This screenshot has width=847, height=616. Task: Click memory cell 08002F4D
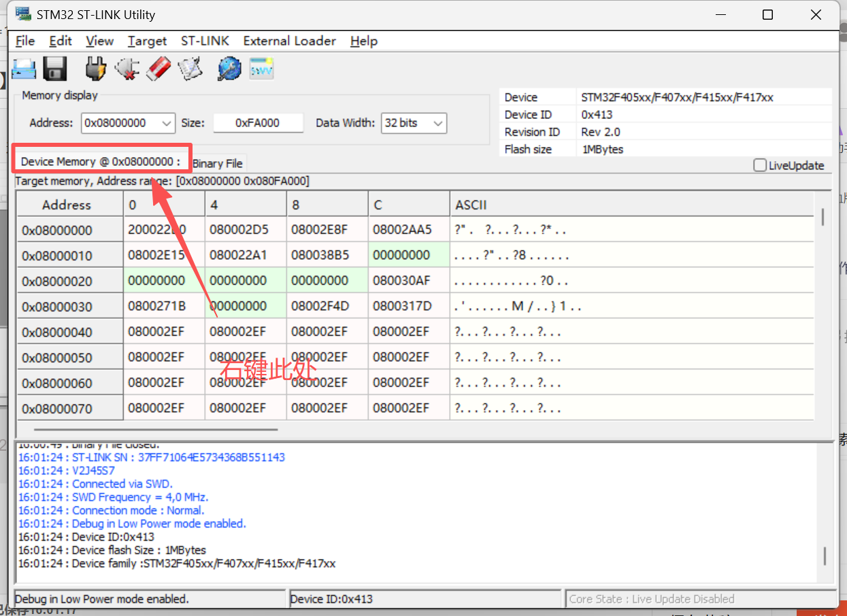pos(327,307)
